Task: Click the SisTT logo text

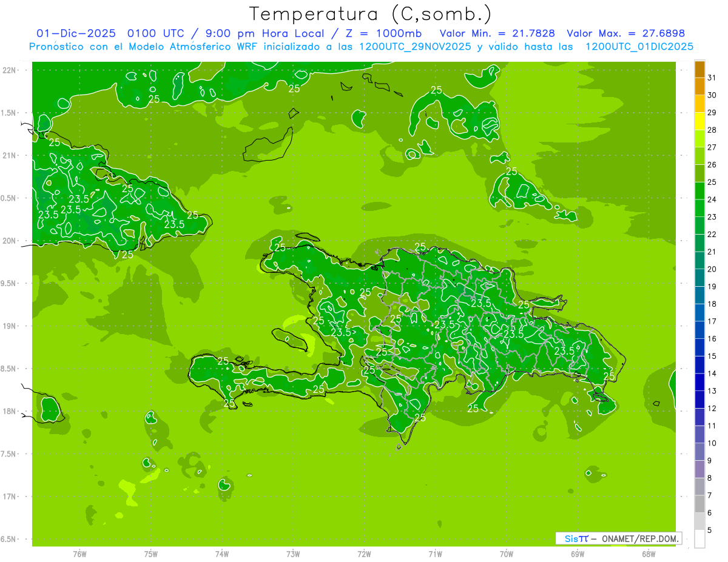Action: 576,538
